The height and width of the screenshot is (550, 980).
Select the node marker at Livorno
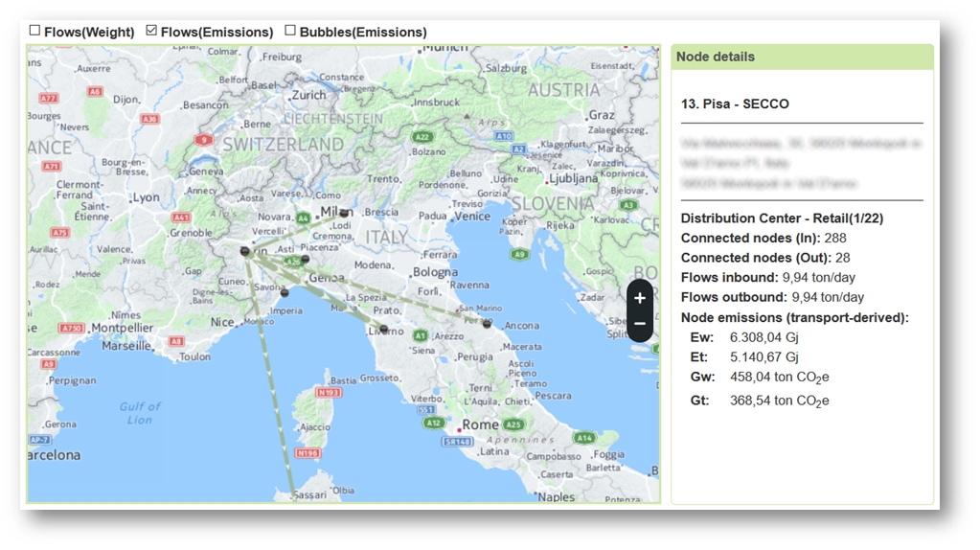coord(383,329)
